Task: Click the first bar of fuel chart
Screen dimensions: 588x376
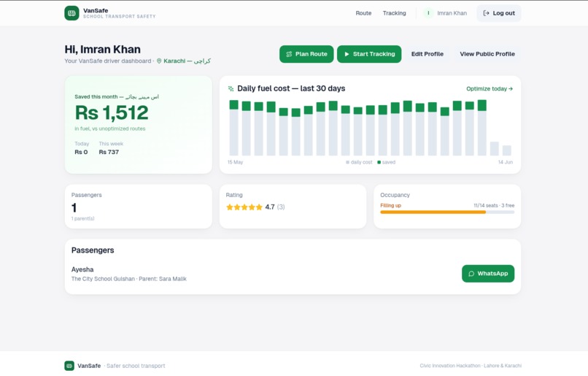Action: (233, 128)
